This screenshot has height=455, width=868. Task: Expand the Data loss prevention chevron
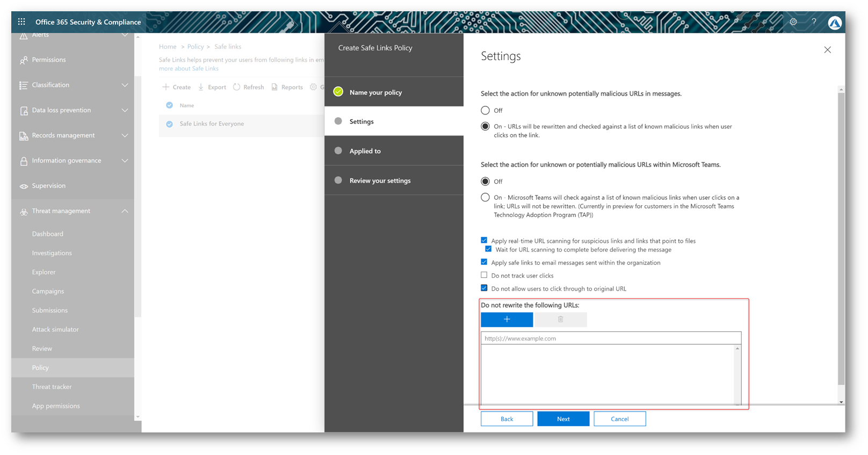tap(125, 111)
